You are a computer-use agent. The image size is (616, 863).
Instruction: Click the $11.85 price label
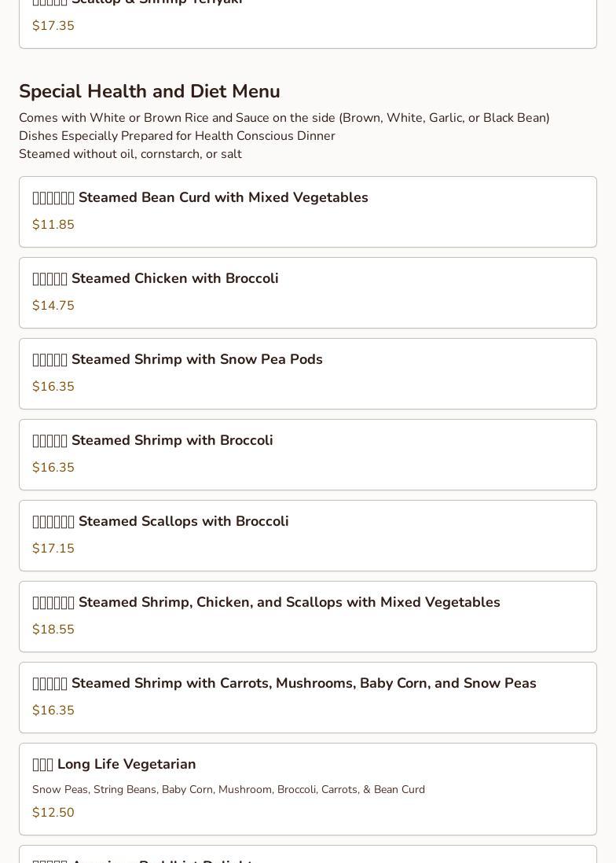(53, 225)
